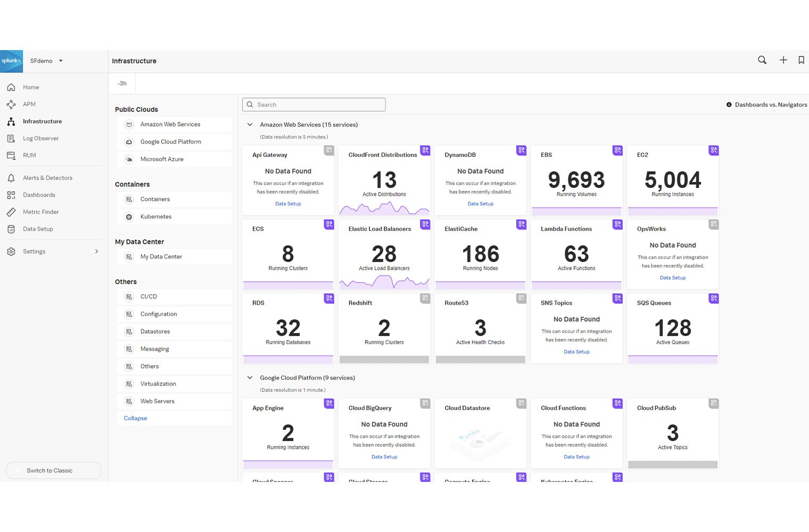Select Web Servers under Others
Screen dimensions: 809x532
[x=174, y=401]
